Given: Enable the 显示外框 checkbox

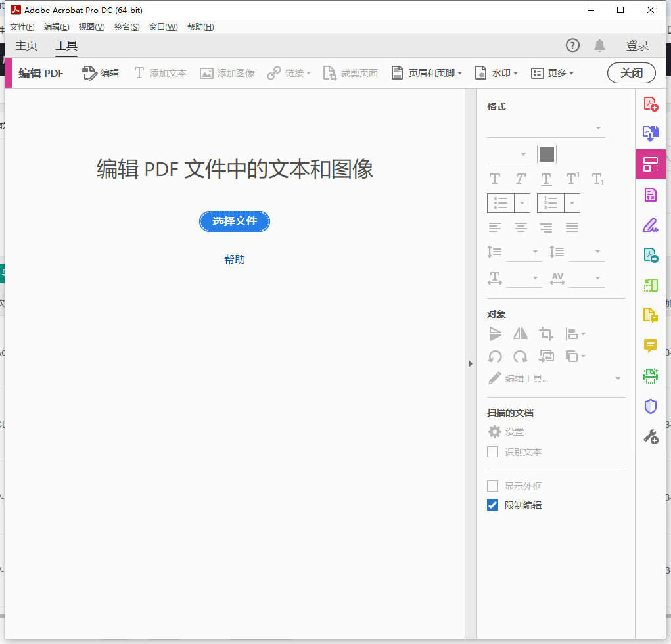Looking at the screenshot, I should click(x=492, y=486).
